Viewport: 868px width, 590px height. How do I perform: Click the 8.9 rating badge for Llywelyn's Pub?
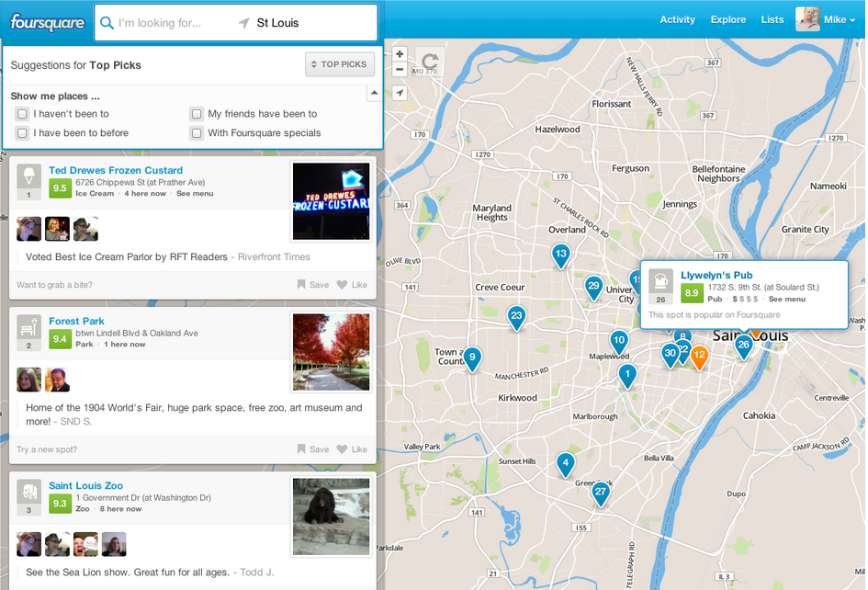pos(692,293)
